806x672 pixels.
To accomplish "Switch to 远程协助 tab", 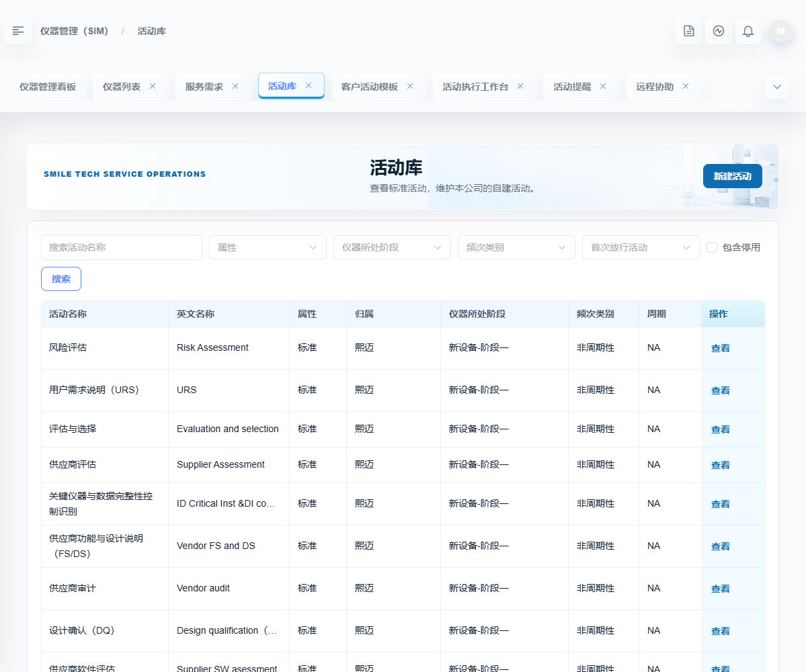I will (654, 86).
